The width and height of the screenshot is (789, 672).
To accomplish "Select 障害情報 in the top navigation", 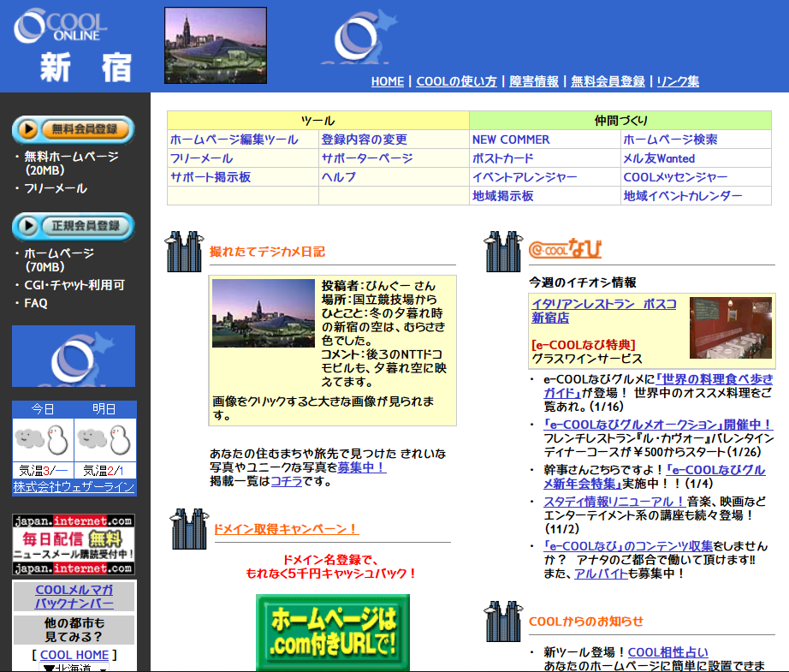I will (x=534, y=81).
